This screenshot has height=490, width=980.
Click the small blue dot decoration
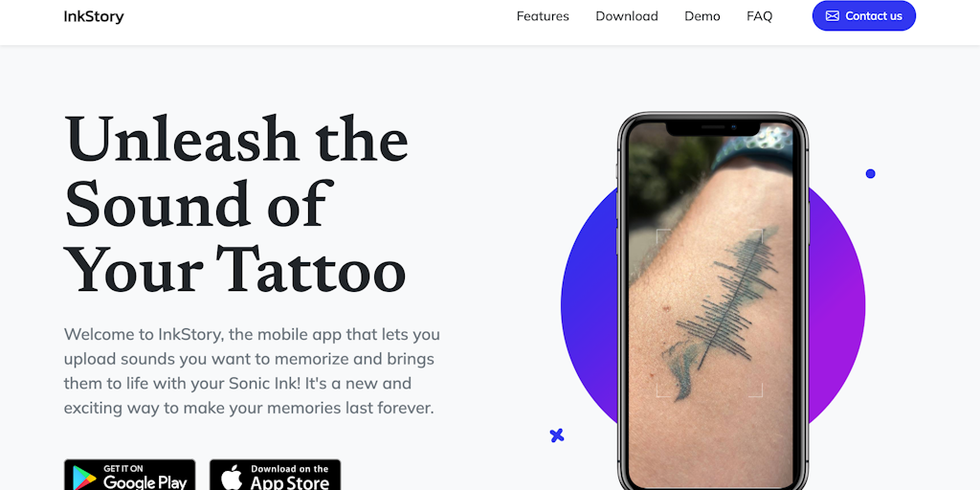click(870, 174)
